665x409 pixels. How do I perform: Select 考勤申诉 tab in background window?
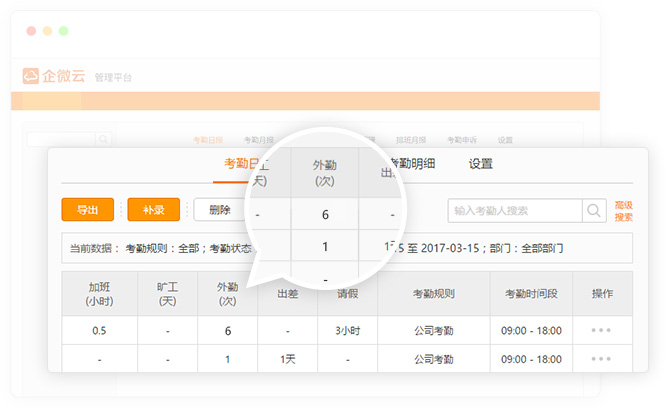[462, 140]
